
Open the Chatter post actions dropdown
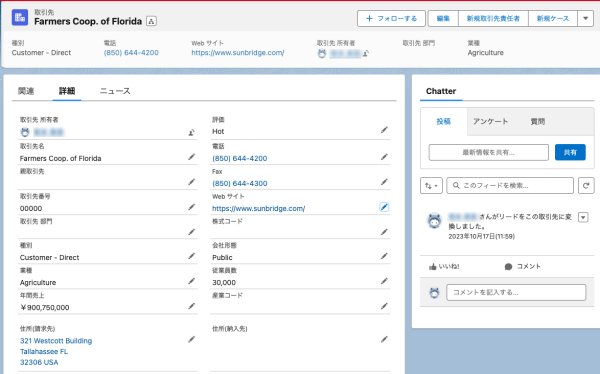pos(583,217)
